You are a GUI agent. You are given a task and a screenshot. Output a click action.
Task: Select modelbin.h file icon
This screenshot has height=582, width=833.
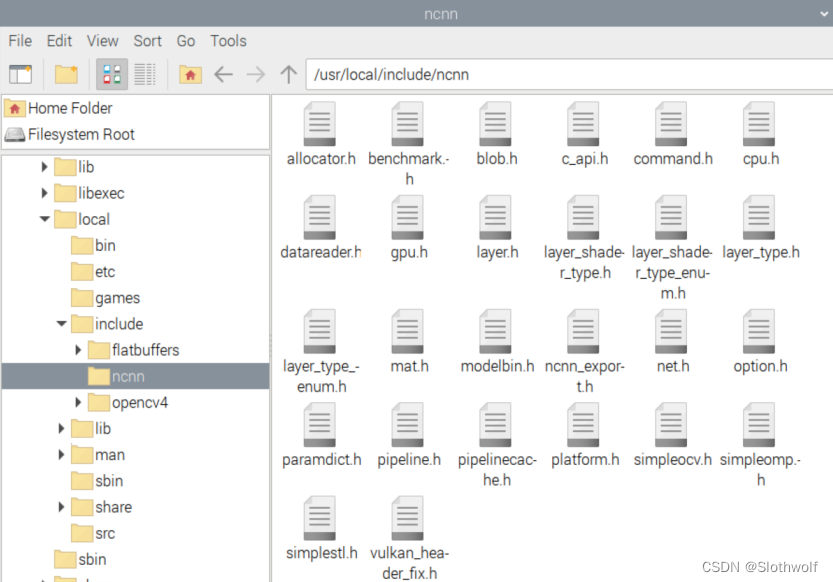495,331
